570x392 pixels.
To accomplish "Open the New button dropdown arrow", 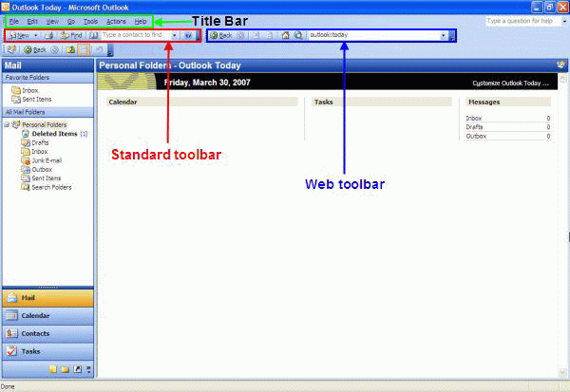I will point(36,36).
